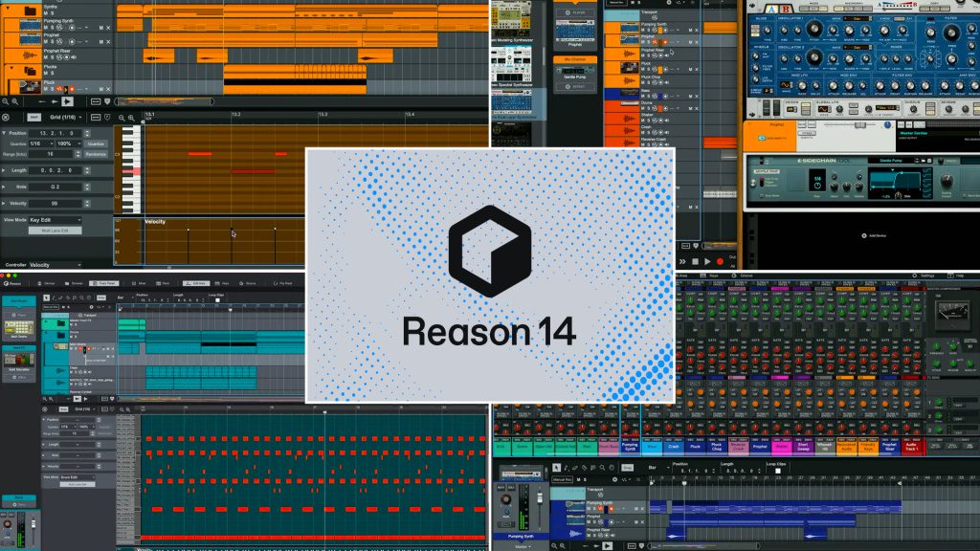Solo the Pluck track in orange window
The width and height of the screenshot is (980, 551).
(53, 89)
